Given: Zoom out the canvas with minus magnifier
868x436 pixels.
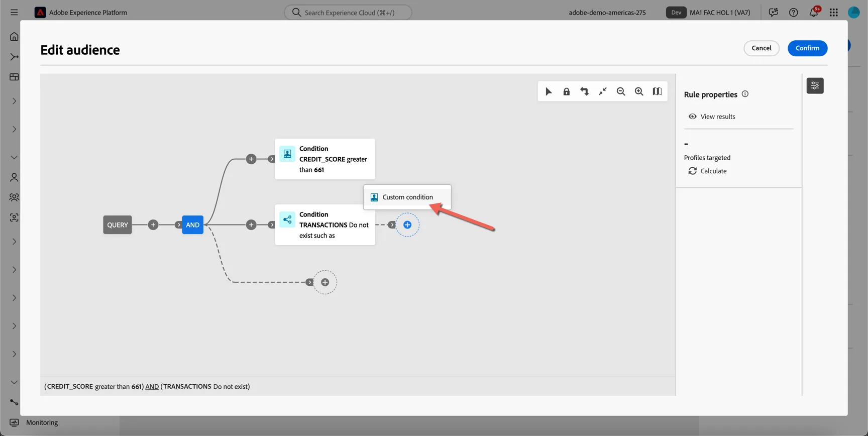Looking at the screenshot, I should (x=621, y=91).
